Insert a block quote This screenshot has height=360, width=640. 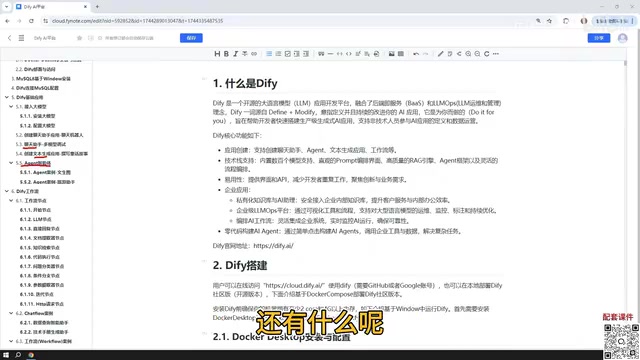(321, 54)
